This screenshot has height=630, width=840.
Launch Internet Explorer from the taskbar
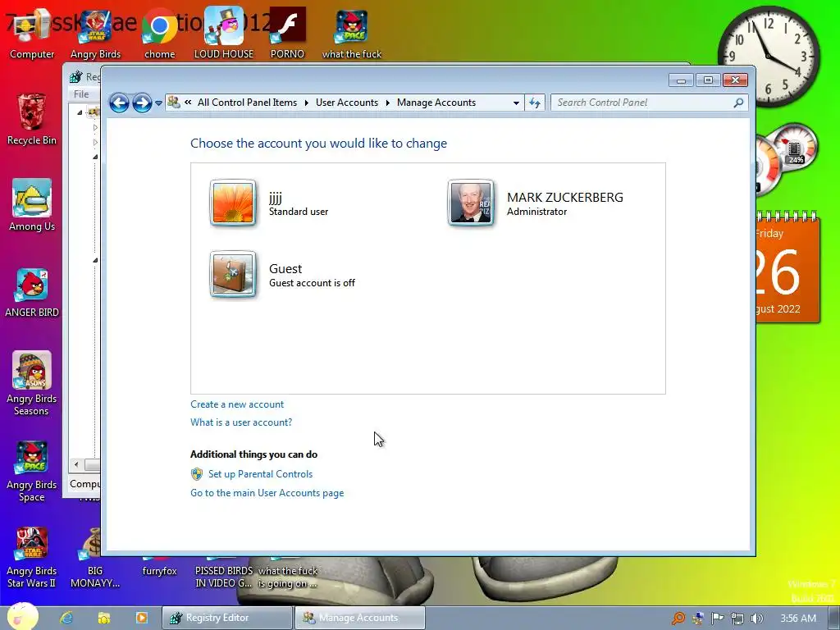[66, 618]
